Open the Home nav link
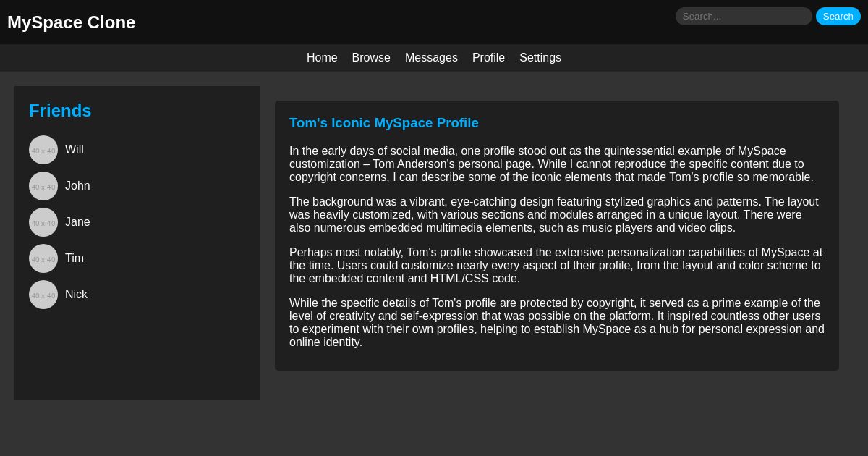The width and height of the screenshot is (868, 456). (322, 58)
